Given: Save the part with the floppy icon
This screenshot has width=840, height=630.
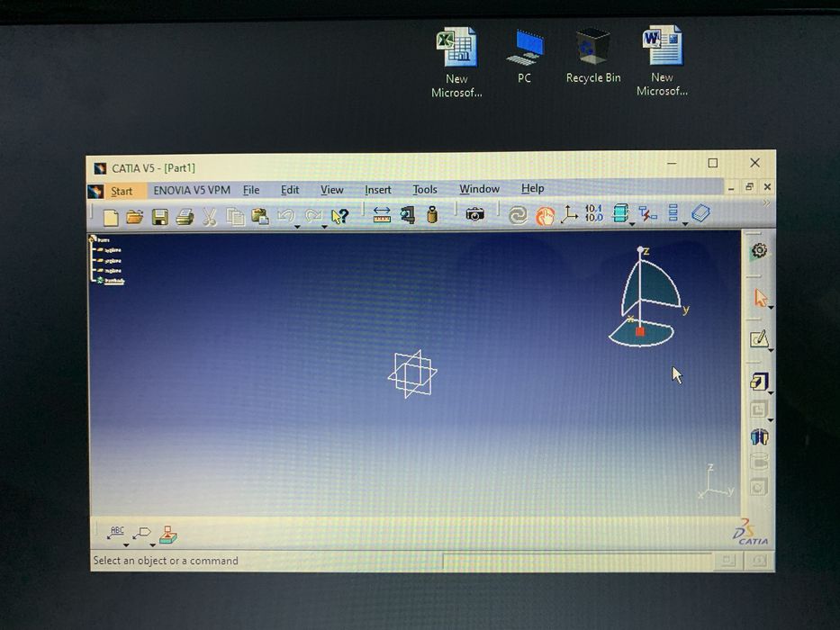Looking at the screenshot, I should (x=159, y=217).
